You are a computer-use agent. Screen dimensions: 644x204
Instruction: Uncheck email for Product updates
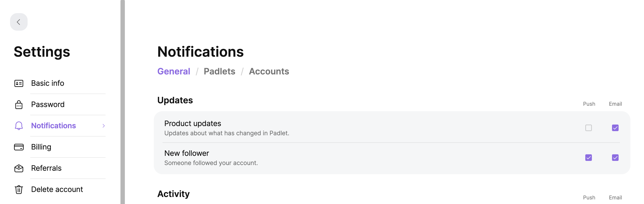[x=615, y=128]
